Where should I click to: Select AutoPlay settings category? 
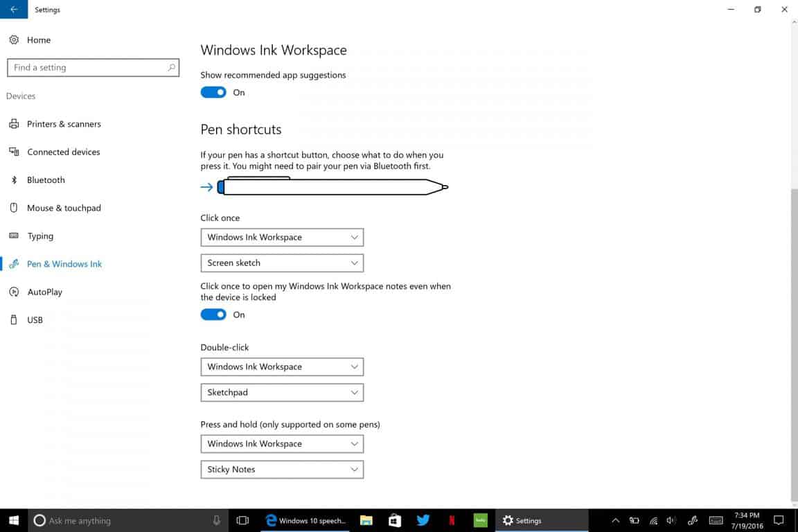45,292
